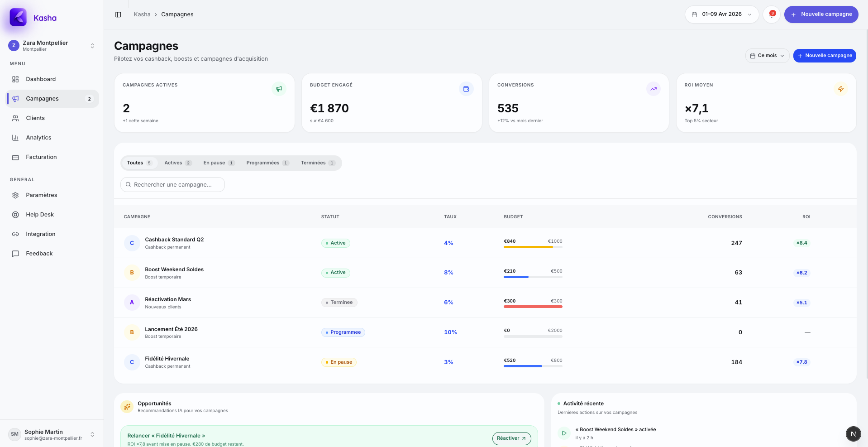Click the top bar Nouvelle campagne button
Viewport: 868px width, 447px height.
point(821,14)
